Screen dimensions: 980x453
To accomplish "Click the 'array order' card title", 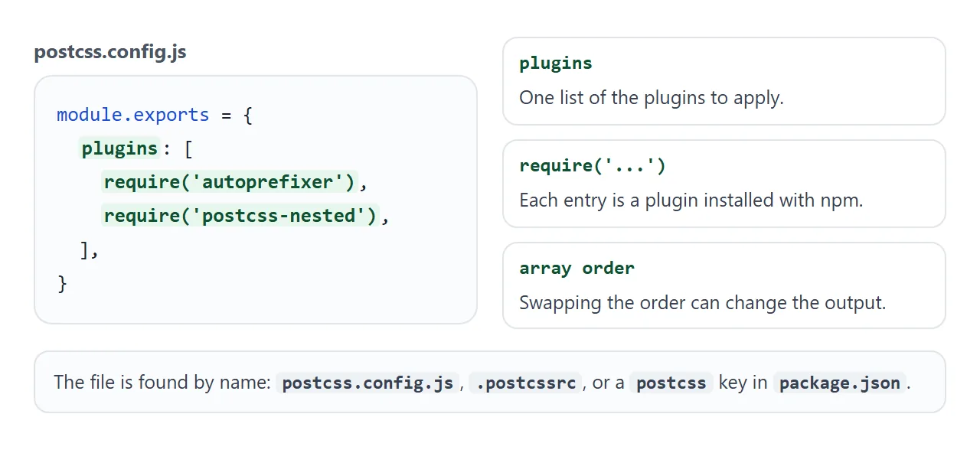I will tap(577, 269).
